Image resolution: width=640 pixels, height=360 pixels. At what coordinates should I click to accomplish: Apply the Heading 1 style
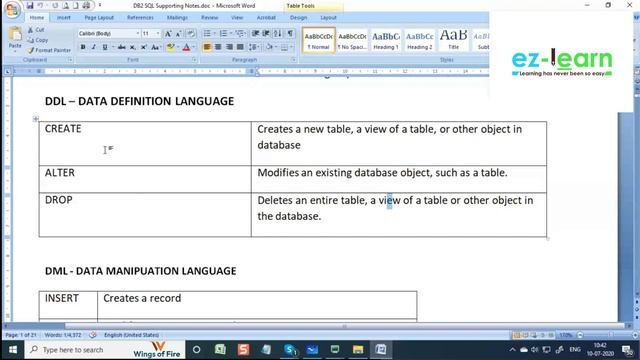[386, 40]
